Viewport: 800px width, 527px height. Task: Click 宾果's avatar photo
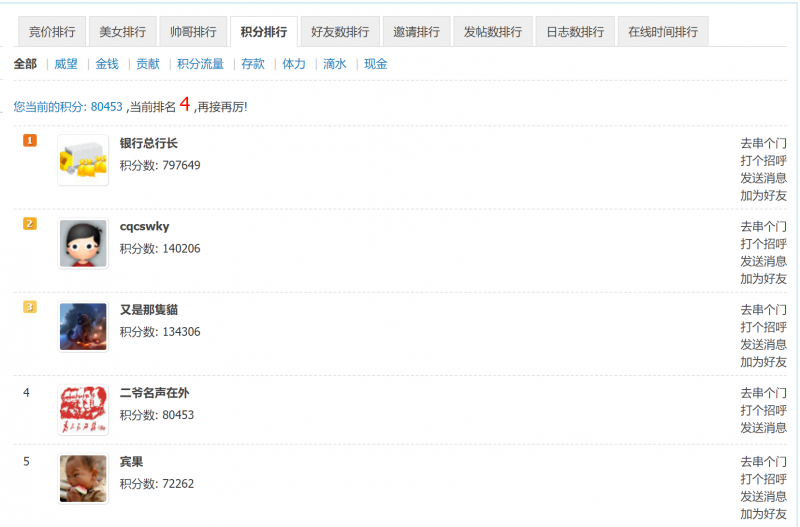point(83,479)
